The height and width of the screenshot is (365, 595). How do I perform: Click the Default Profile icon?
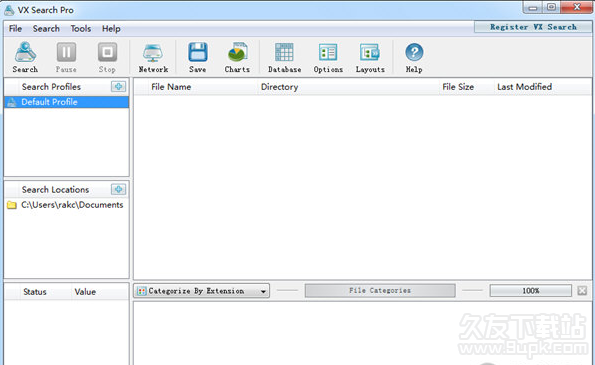tap(12, 102)
